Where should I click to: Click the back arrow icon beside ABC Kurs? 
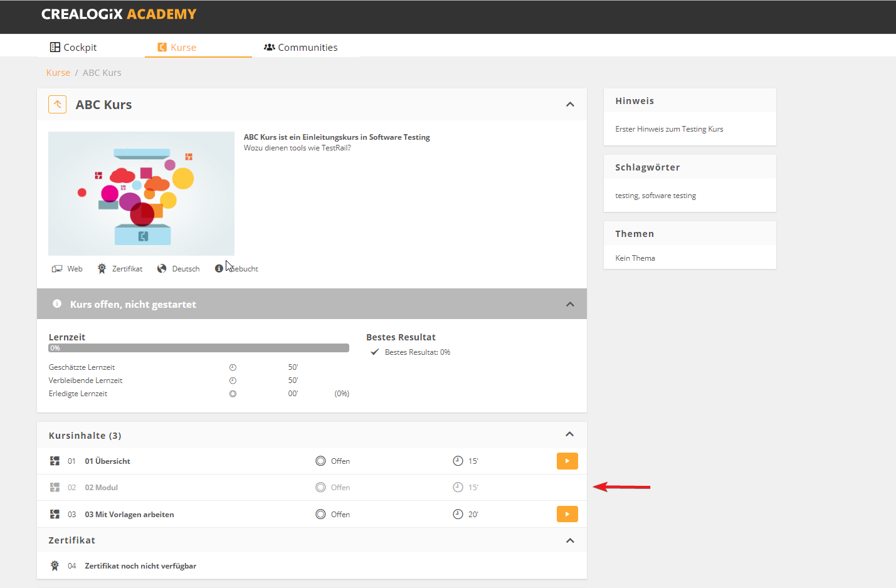(57, 105)
